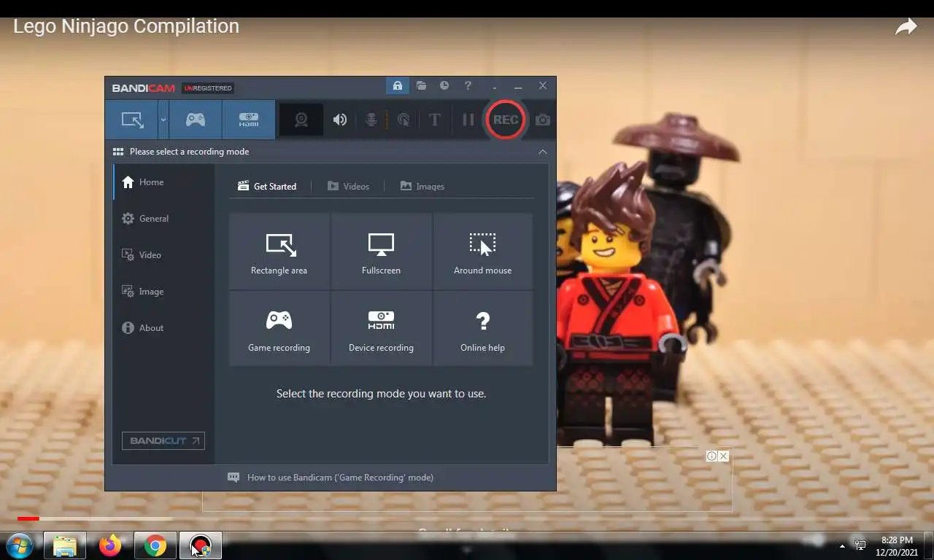Image resolution: width=934 pixels, height=560 pixels.
Task: Click the BANDICUT link button
Action: tap(163, 440)
